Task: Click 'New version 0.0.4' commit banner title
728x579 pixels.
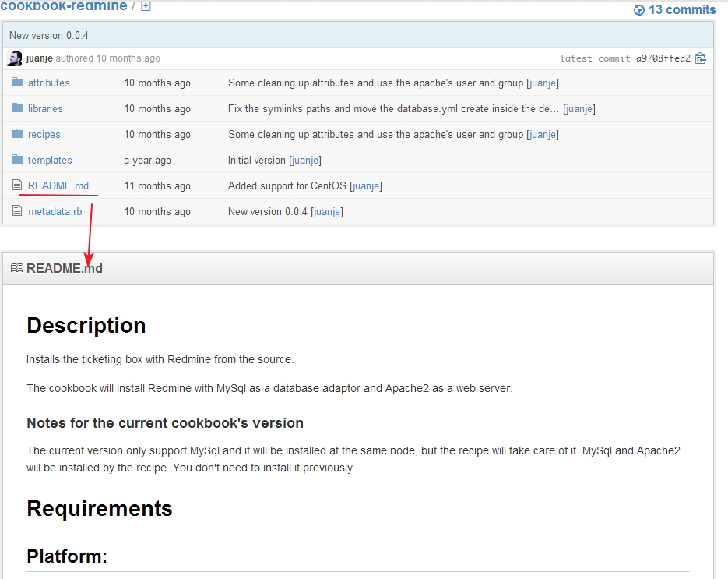Action: point(49,35)
